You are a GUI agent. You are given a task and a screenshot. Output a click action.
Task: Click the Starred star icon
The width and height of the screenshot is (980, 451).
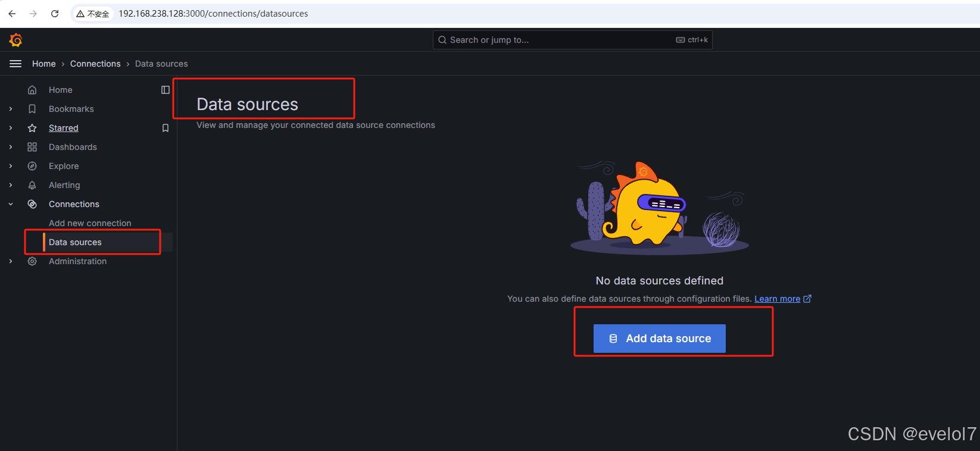pos(32,128)
